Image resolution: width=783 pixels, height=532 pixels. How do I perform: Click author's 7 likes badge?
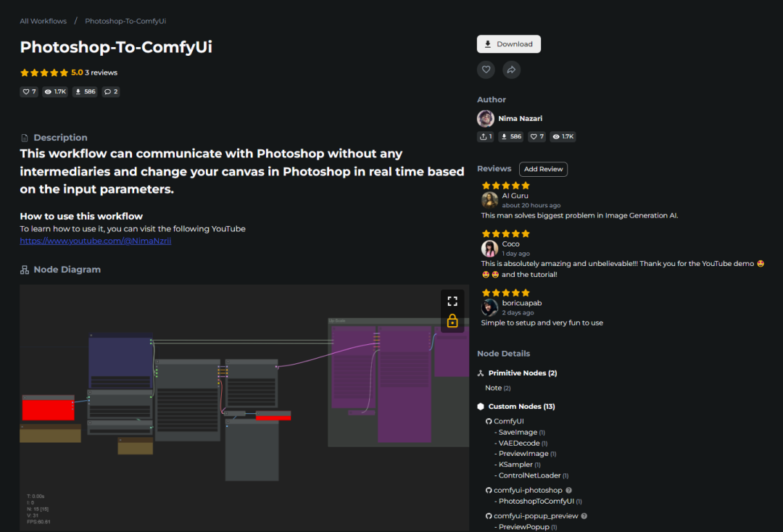(x=536, y=136)
